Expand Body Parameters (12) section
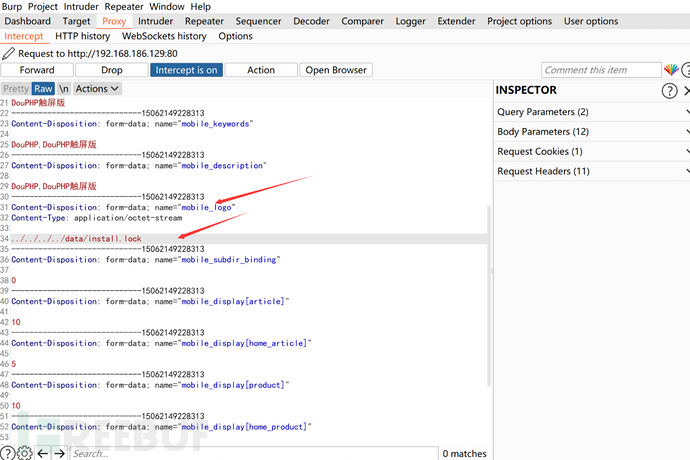This screenshot has height=460, width=690. tap(592, 132)
